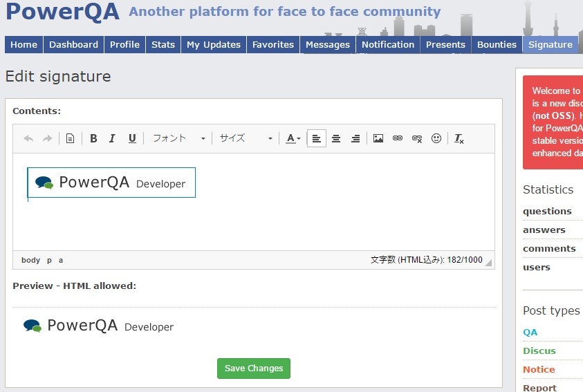Insert an image via toolbar icon
This screenshot has width=583, height=392.
(378, 138)
